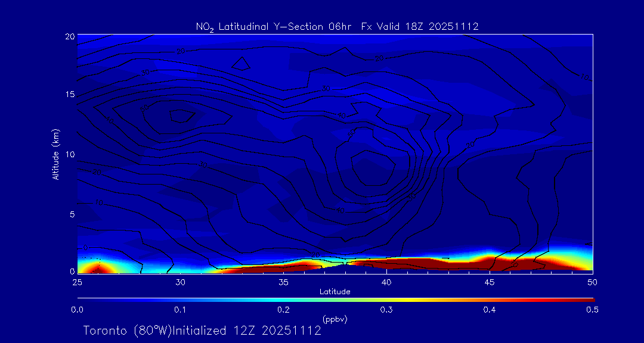Click the (ppbv) units label
This screenshot has height=343, width=644.
pyautogui.click(x=335, y=319)
